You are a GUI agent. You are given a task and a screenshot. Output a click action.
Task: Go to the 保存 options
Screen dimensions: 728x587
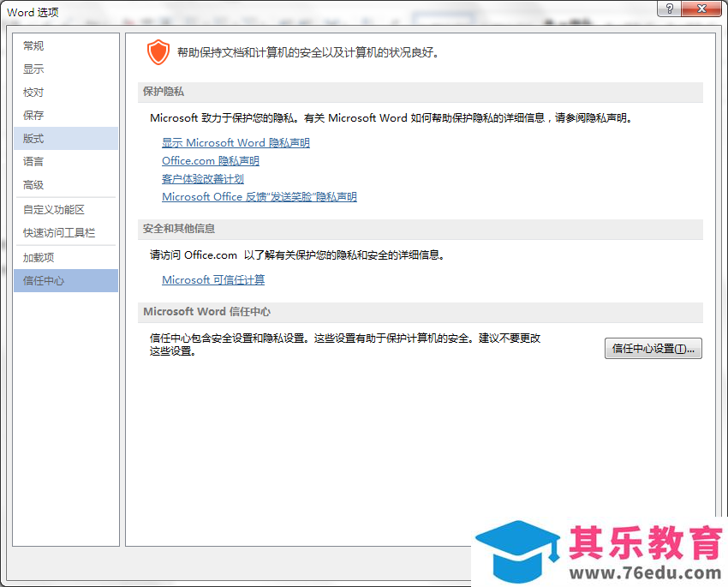pos(65,115)
